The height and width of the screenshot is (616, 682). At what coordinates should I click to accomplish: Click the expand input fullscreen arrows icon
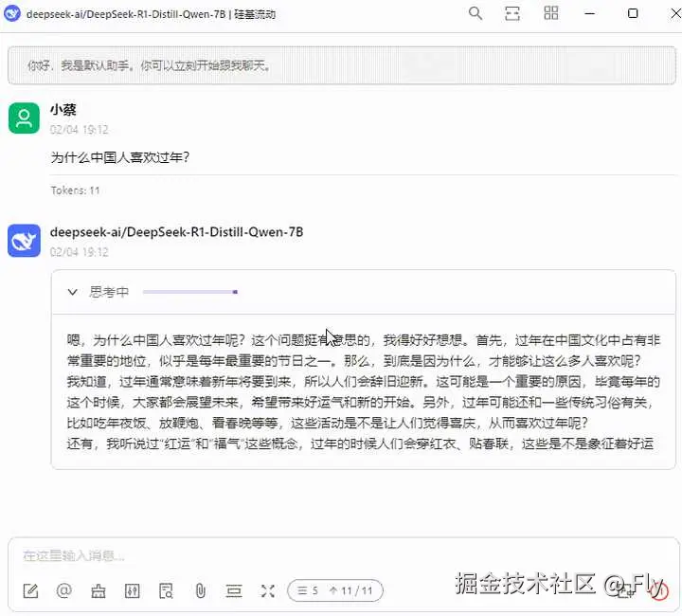pyautogui.click(x=268, y=590)
